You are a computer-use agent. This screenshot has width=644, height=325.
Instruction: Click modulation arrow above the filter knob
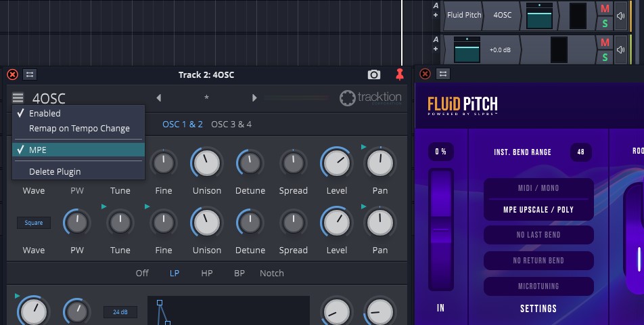[18, 295]
